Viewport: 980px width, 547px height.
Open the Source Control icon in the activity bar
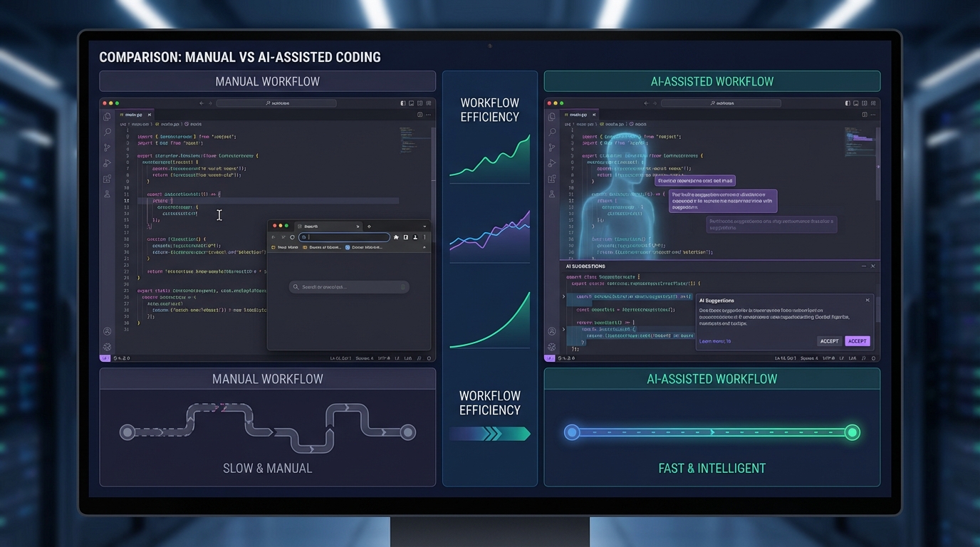click(x=107, y=147)
